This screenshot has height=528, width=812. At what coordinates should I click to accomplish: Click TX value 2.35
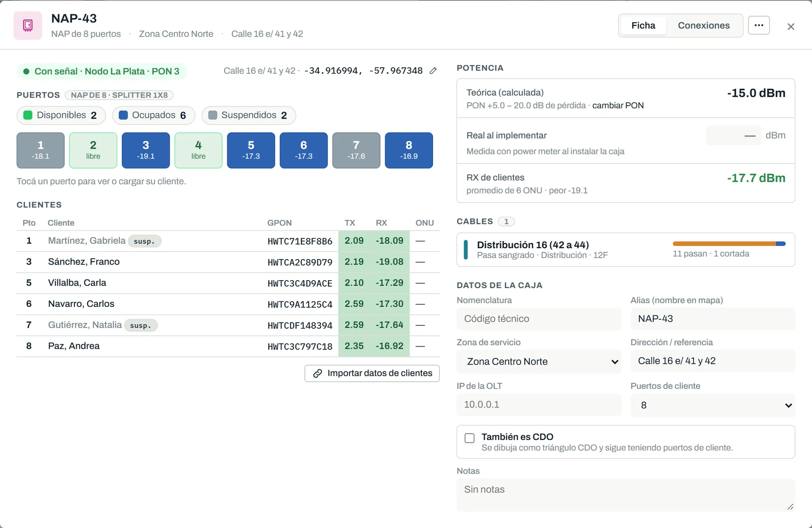(354, 346)
